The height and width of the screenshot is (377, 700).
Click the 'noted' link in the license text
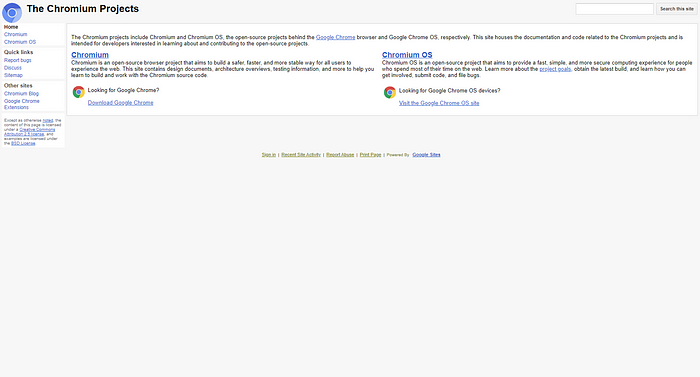click(x=48, y=121)
